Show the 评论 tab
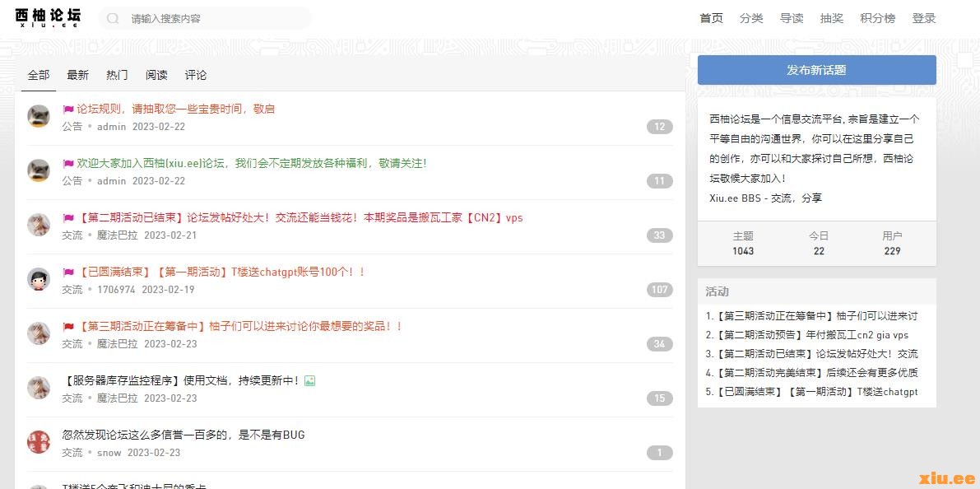 tap(196, 75)
